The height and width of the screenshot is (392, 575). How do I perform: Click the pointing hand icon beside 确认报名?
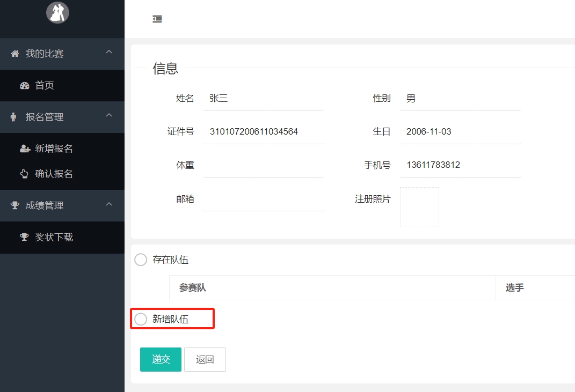[24, 174]
